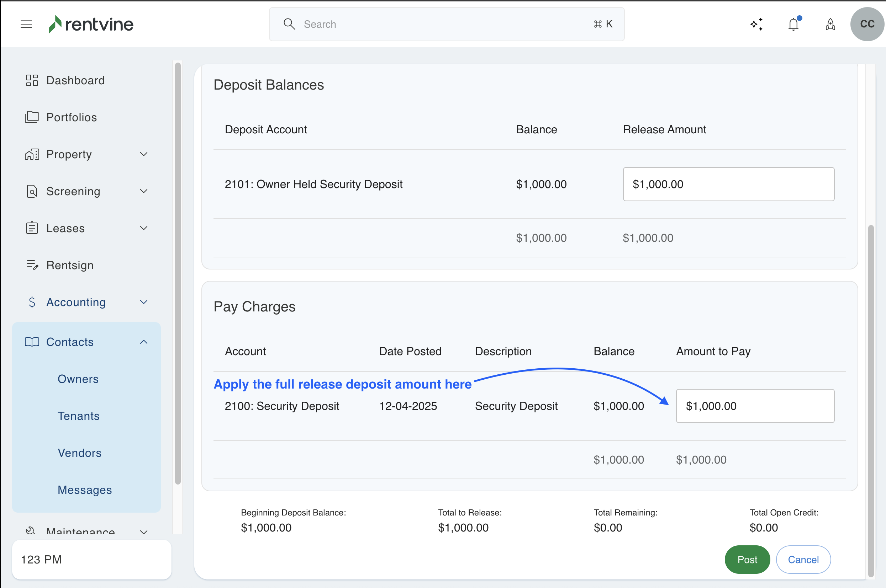Click the Release Amount input field
This screenshot has height=588, width=886.
(x=728, y=184)
